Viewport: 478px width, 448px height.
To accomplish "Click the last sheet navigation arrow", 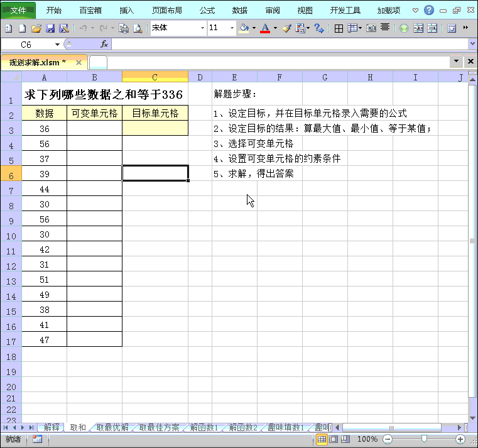I will click(31, 427).
